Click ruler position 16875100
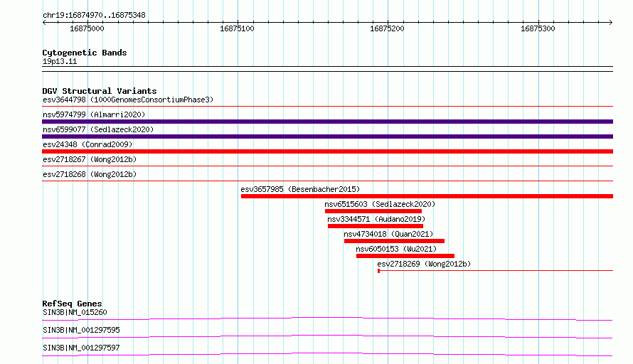633x364 pixels. coord(237,28)
